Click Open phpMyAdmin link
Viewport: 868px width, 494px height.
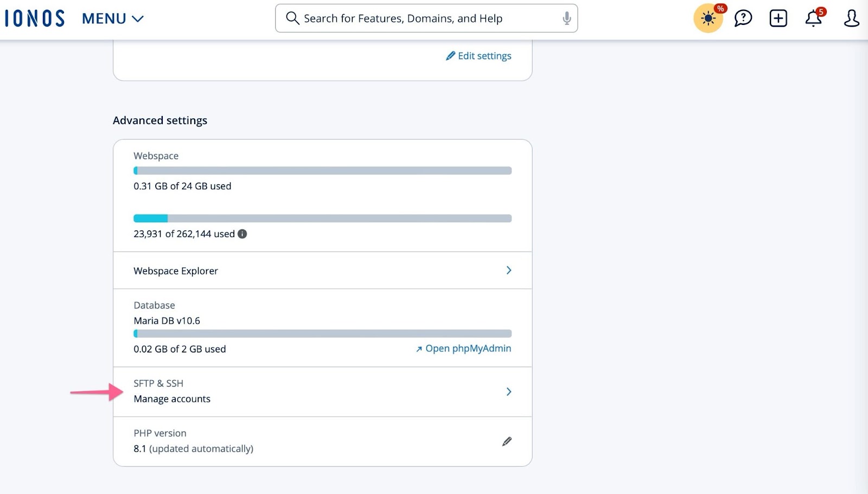tap(463, 349)
